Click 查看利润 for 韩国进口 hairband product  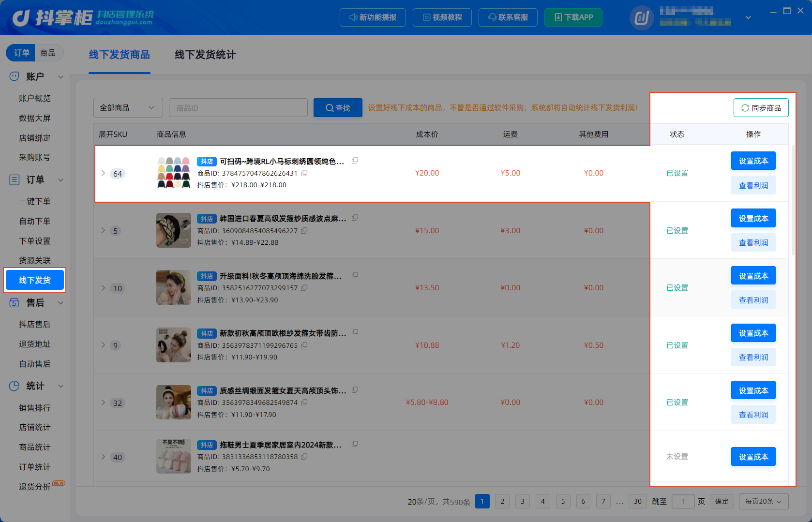[753, 242]
